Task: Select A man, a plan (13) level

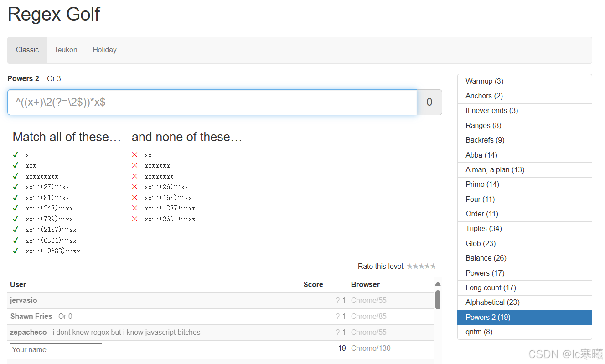Action: click(524, 170)
